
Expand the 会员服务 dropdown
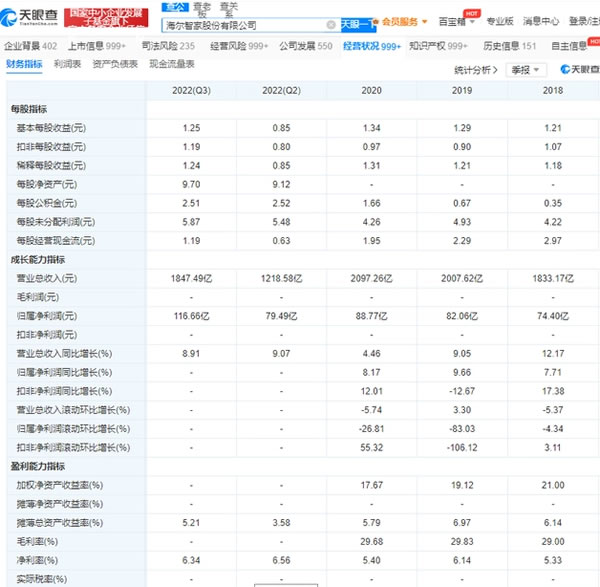click(x=404, y=22)
